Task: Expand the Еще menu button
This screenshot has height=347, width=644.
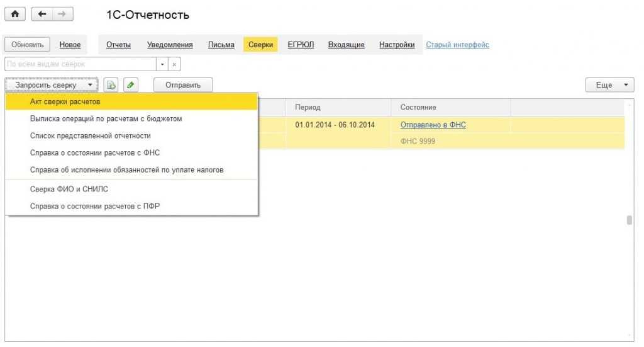Action: pyautogui.click(x=609, y=85)
